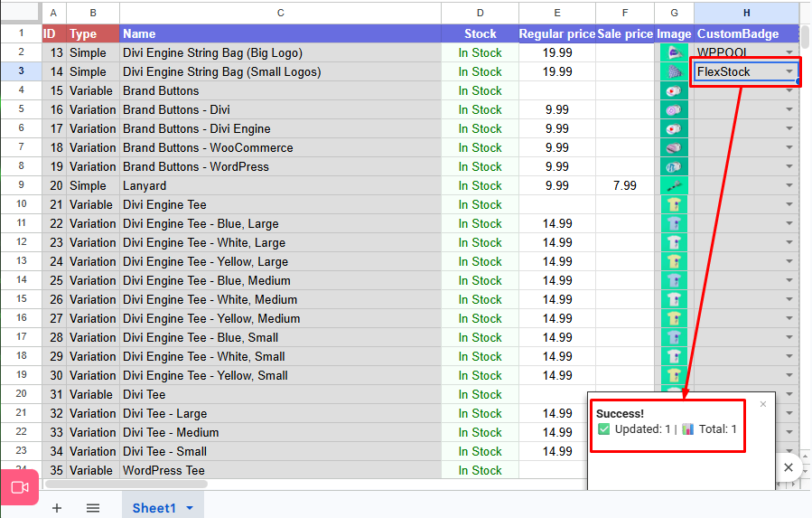Screen dimensions: 812x518
Task: Select the 'Brand Buttons - WooCommerce' cell
Action: tap(280, 147)
